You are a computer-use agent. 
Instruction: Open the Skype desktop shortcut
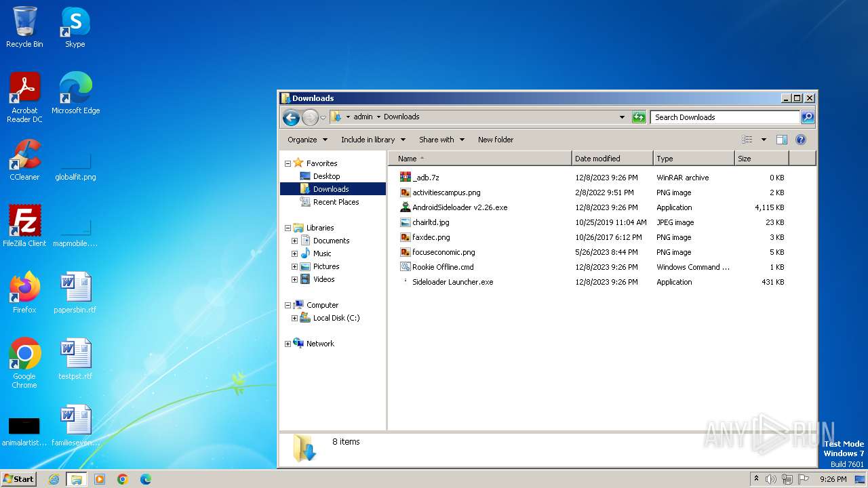(x=75, y=27)
